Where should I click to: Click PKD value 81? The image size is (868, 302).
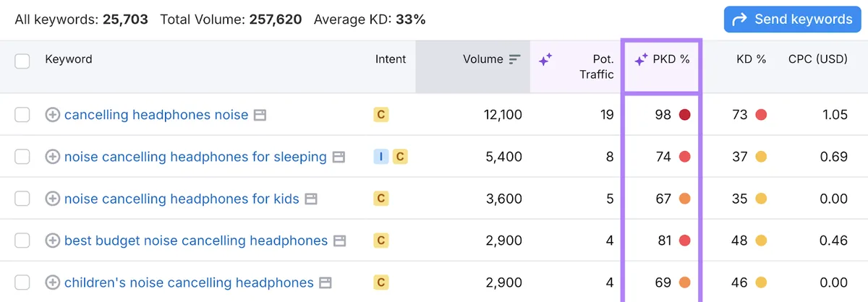click(x=665, y=241)
